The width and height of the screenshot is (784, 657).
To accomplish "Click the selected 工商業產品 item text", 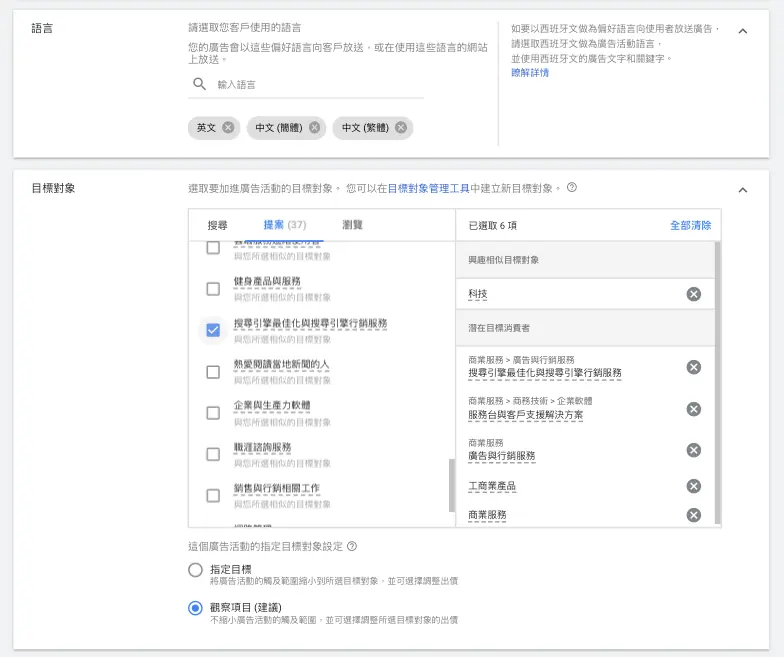I will 492,486.
